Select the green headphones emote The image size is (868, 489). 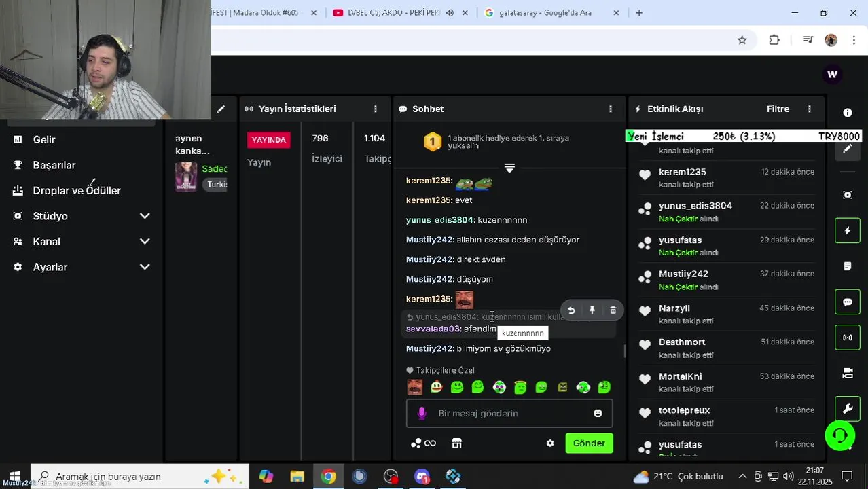coord(583,387)
